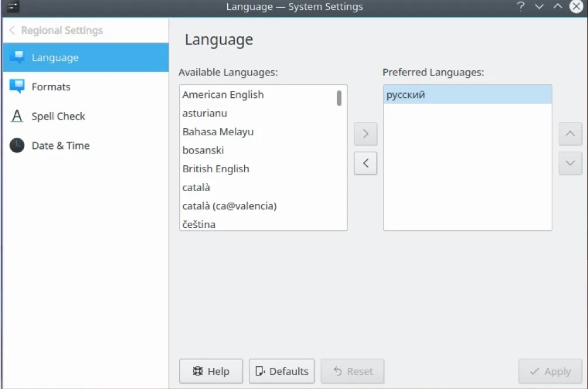
Task: Click the Reset button
Action: tap(353, 371)
